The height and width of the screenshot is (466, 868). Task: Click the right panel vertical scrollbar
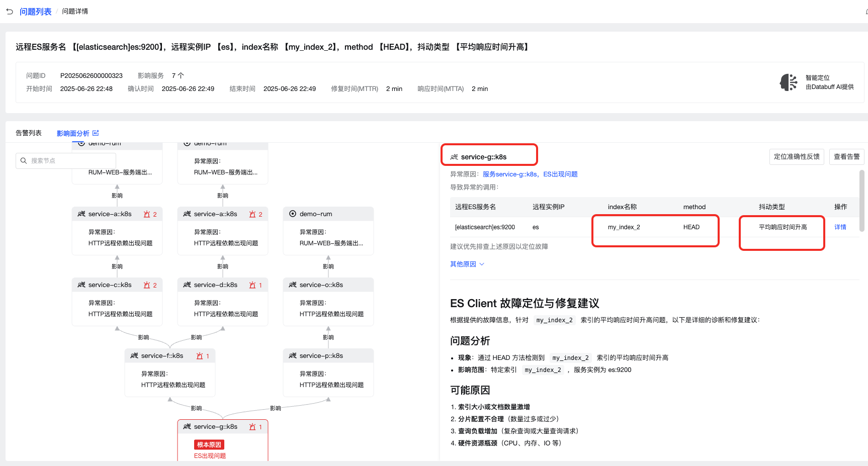pyautogui.click(x=861, y=201)
